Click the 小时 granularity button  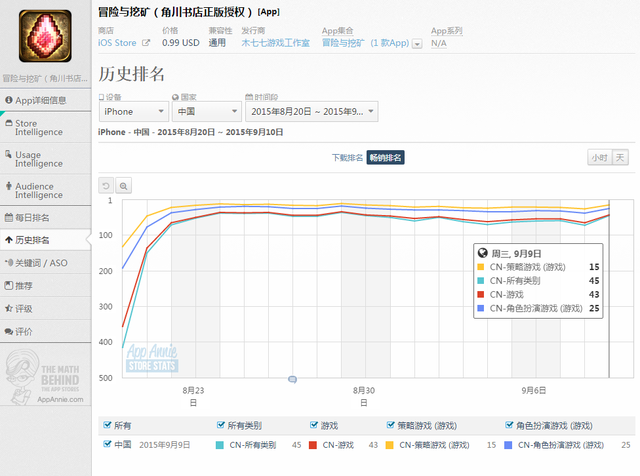(598, 158)
